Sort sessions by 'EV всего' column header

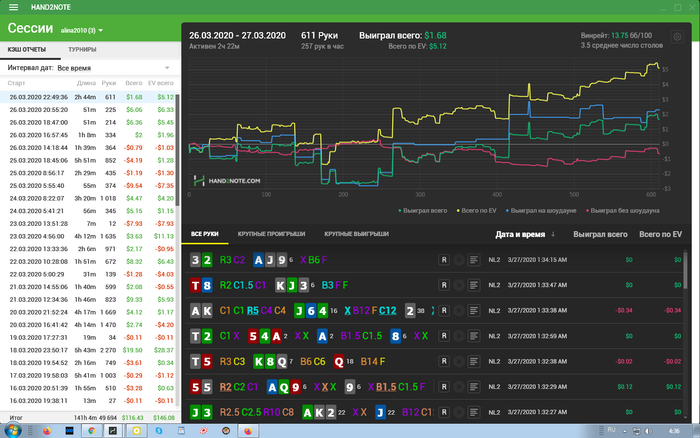click(161, 83)
